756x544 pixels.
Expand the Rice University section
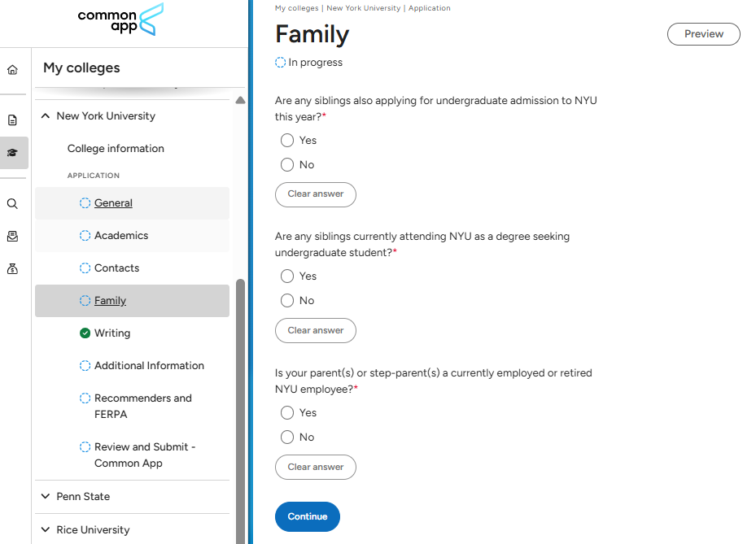pos(46,530)
